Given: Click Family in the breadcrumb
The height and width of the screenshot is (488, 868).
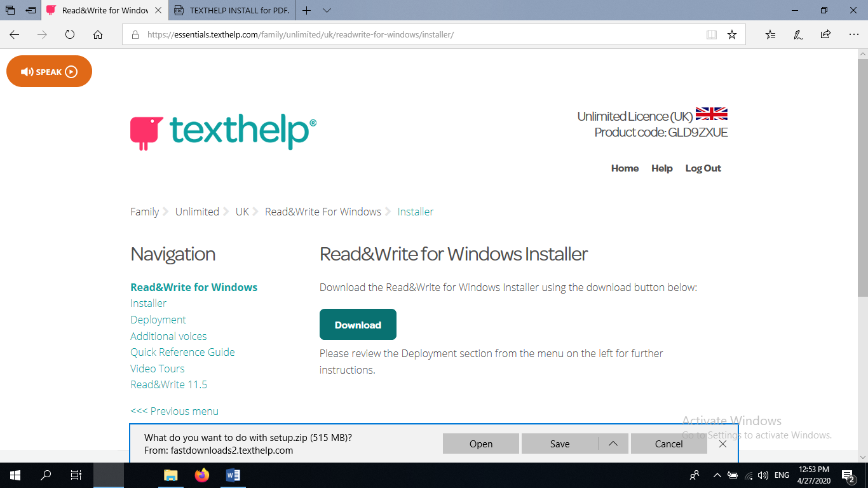Looking at the screenshot, I should coord(145,212).
